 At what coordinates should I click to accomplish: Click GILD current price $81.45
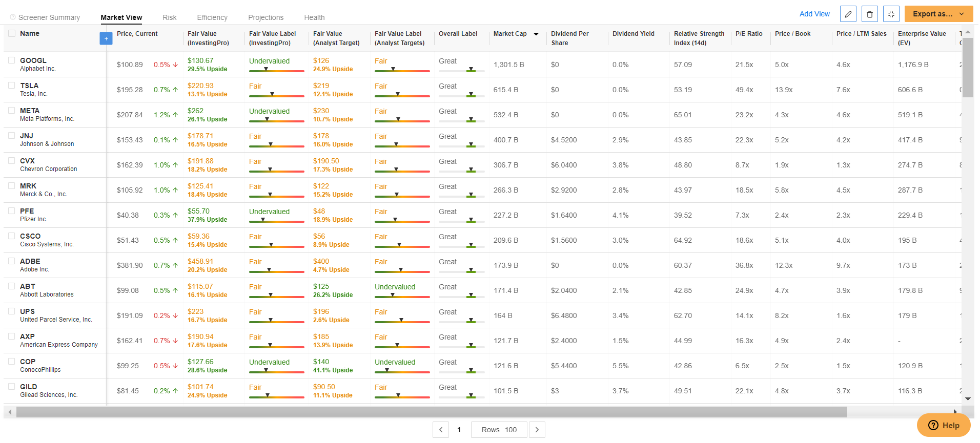[128, 391]
